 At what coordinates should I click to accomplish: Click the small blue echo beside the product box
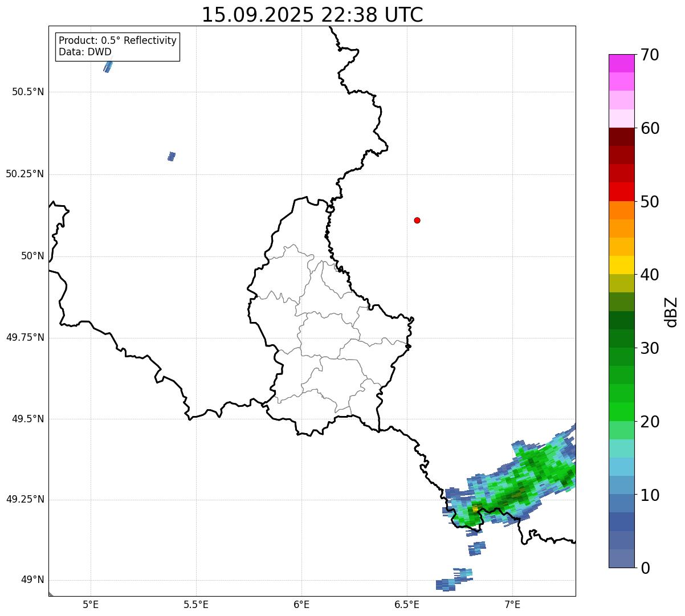pos(108,67)
